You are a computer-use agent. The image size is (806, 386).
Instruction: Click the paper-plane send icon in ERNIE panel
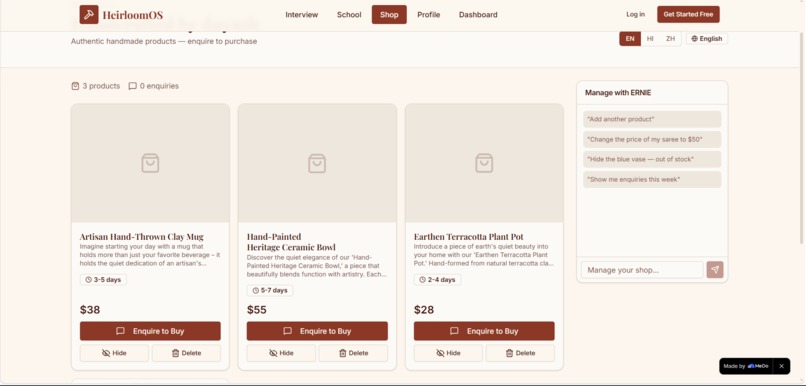pyautogui.click(x=715, y=270)
